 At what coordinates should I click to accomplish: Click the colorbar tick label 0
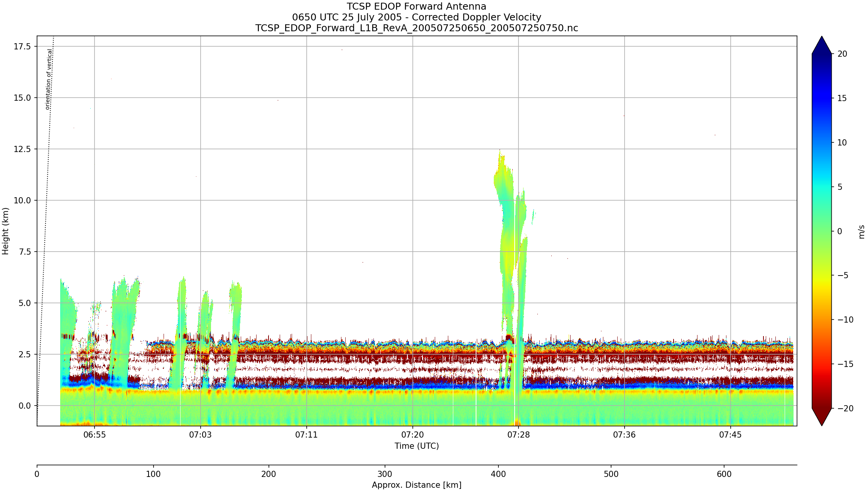[840, 232]
